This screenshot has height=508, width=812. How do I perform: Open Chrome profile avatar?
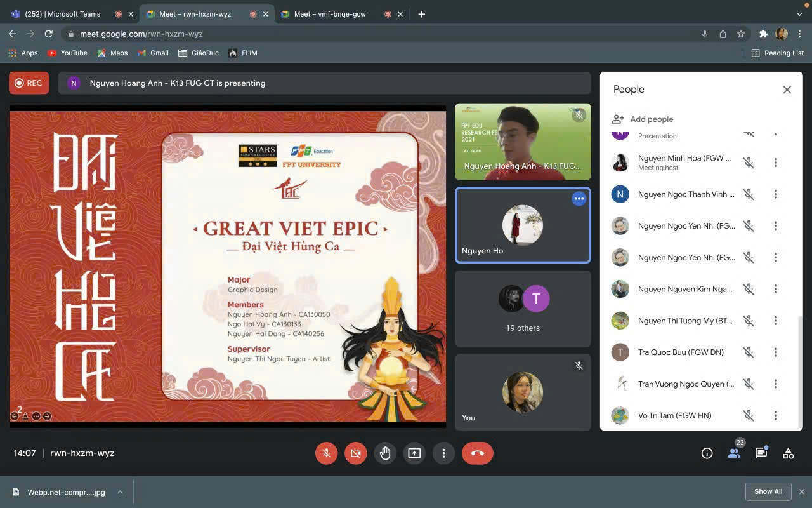tap(782, 34)
